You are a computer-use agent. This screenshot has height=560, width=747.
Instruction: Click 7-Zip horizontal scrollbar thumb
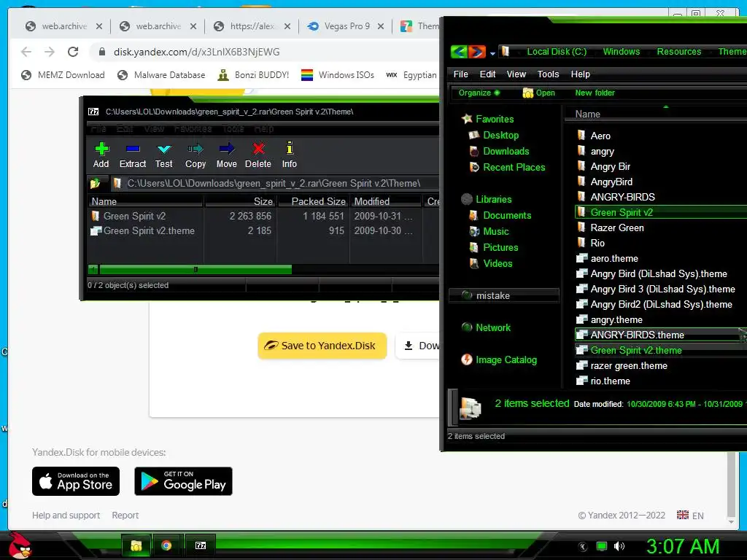[196, 270]
